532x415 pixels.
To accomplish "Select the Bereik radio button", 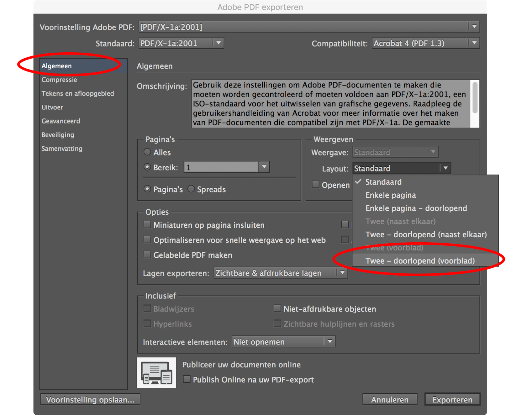I will 147,167.
